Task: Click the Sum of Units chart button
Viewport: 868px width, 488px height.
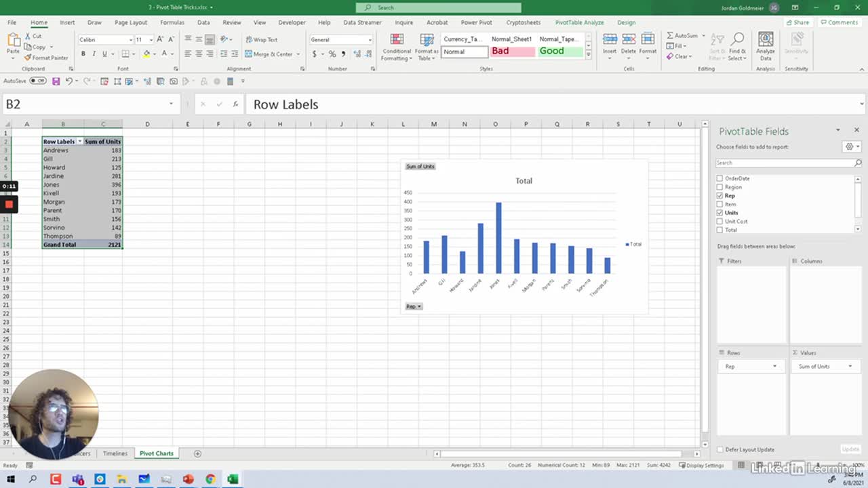Action: click(x=420, y=166)
